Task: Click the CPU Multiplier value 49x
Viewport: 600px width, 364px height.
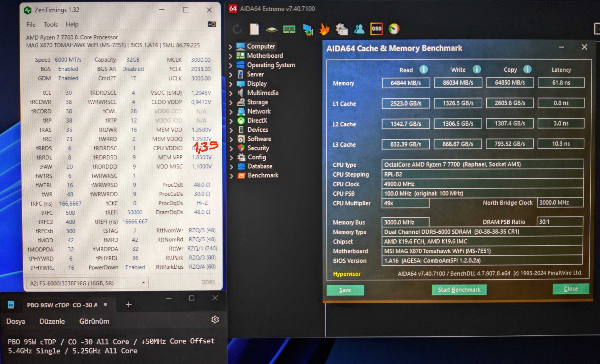Action: (x=405, y=203)
